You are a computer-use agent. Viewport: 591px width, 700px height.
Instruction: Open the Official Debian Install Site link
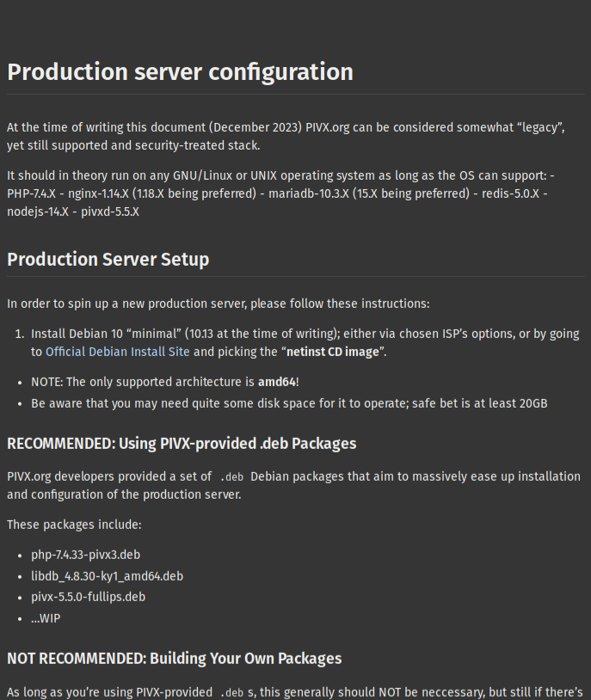pyautogui.click(x=118, y=352)
